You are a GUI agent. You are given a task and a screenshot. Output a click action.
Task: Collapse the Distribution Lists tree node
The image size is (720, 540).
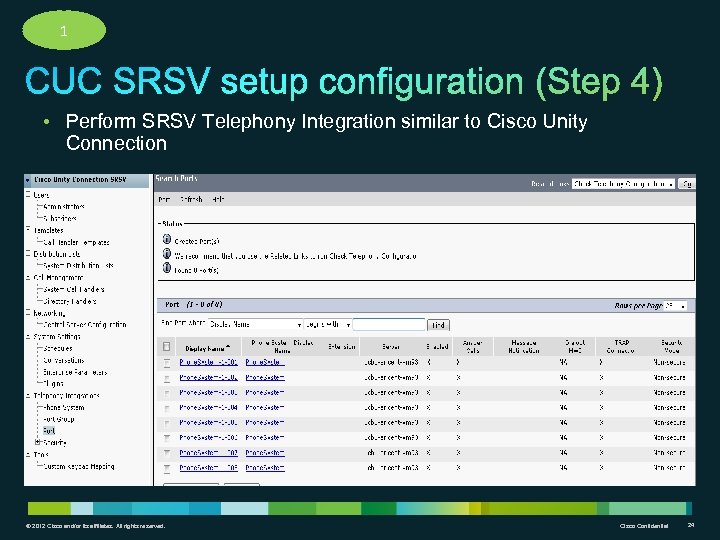coord(28,253)
